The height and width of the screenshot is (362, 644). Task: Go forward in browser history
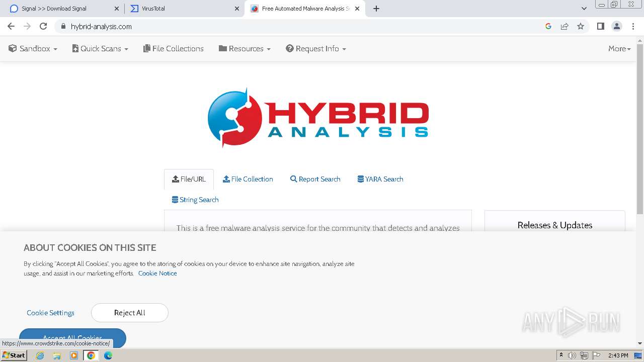click(x=27, y=26)
